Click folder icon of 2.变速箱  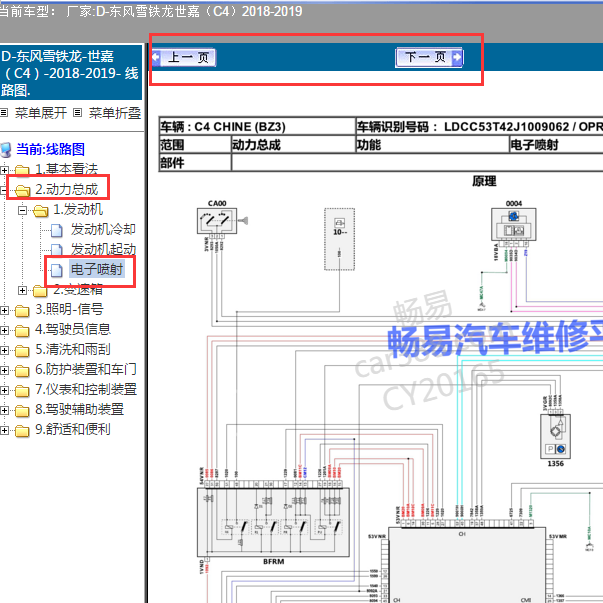(40, 291)
